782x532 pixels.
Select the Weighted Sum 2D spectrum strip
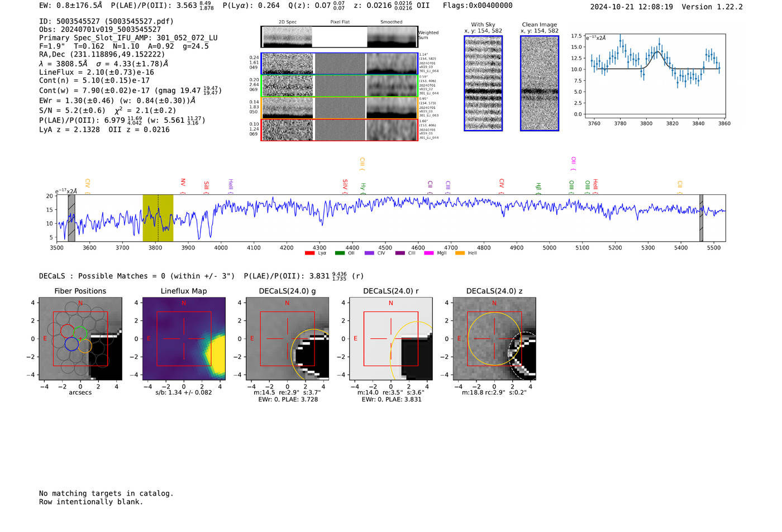pos(339,37)
